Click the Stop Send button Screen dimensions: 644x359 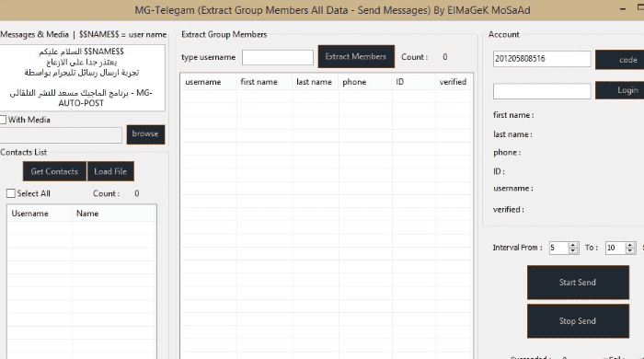tap(578, 321)
